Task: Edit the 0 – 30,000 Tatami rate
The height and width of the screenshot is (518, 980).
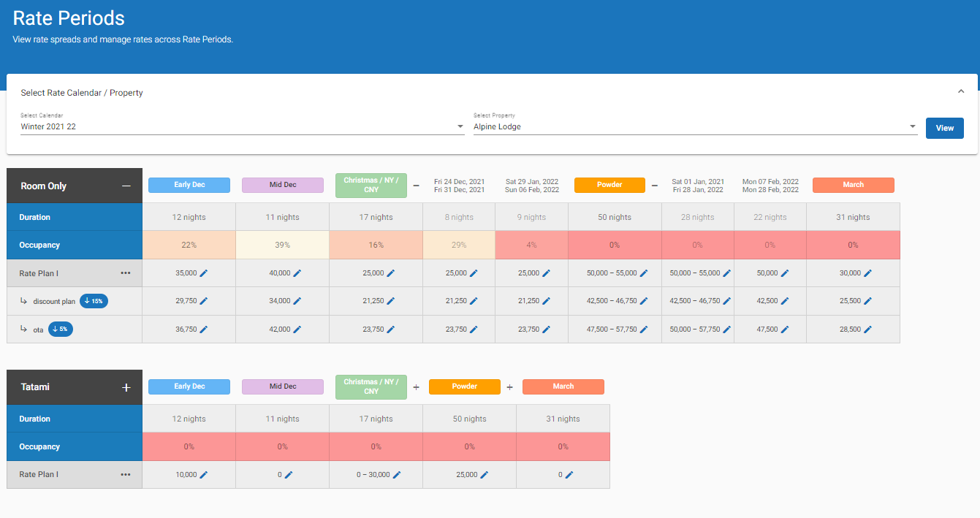Action: [397, 475]
